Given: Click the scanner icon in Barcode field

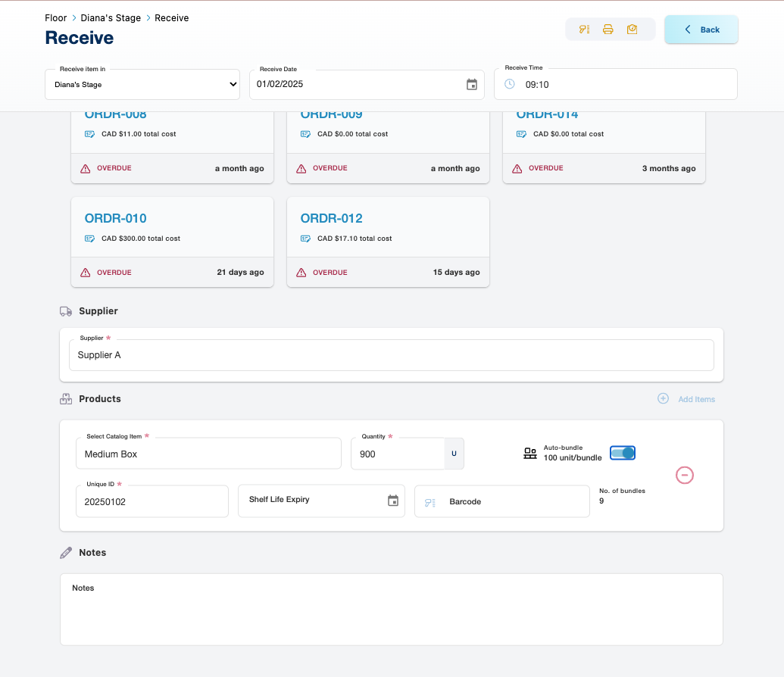Looking at the screenshot, I should pyautogui.click(x=430, y=502).
